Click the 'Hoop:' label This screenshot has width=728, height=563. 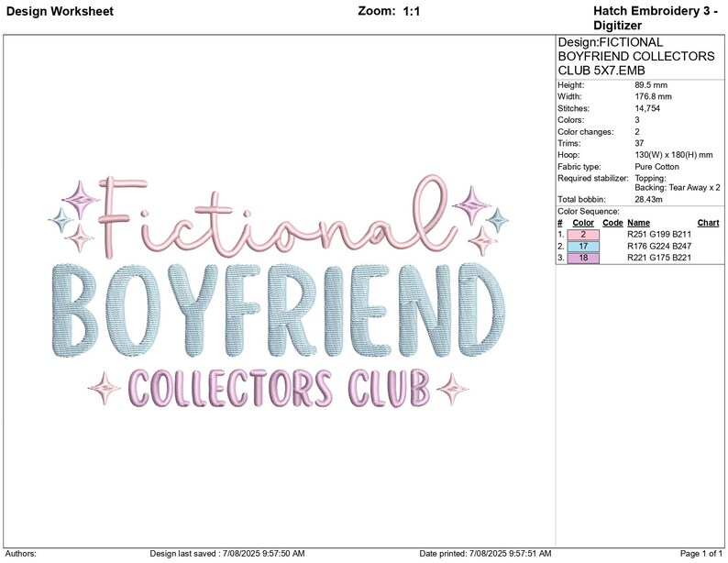(x=568, y=155)
